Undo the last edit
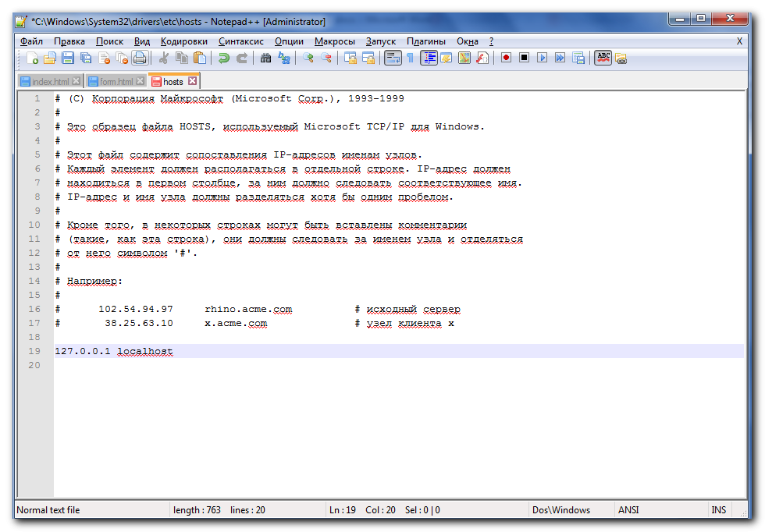This screenshot has height=532, width=765. tap(224, 58)
